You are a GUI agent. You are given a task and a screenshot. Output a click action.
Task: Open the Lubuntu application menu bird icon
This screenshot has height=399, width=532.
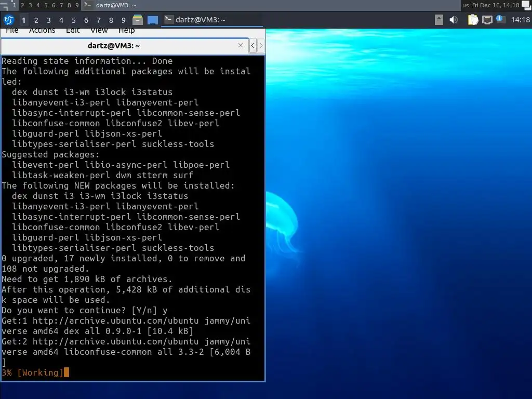(9, 20)
